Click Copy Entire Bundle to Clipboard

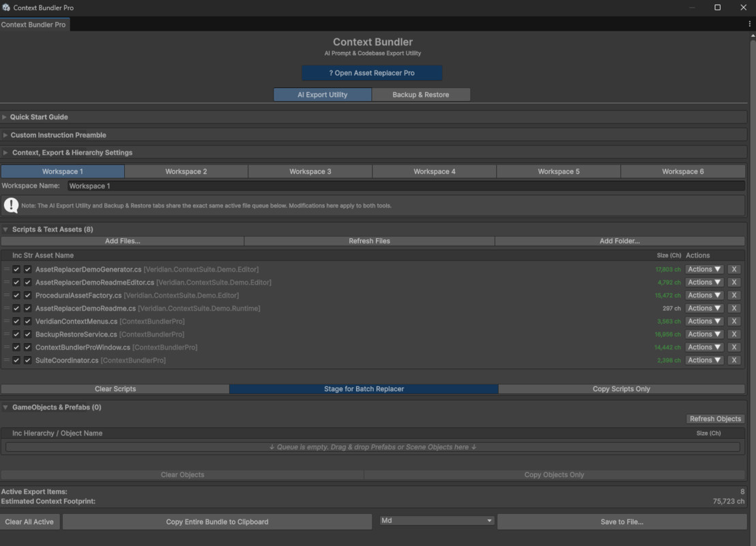[218, 521]
